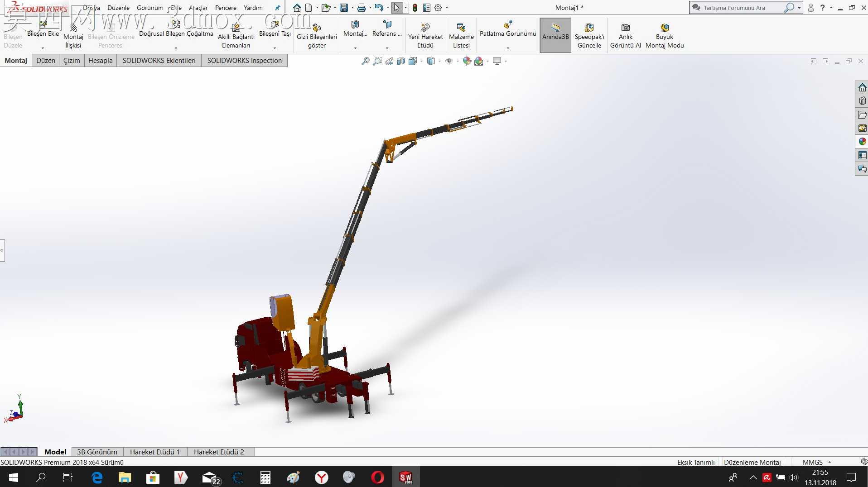Viewport: 868px width, 487px height.
Task: Expand the Options gear dropdown arrow
Action: [x=447, y=8]
